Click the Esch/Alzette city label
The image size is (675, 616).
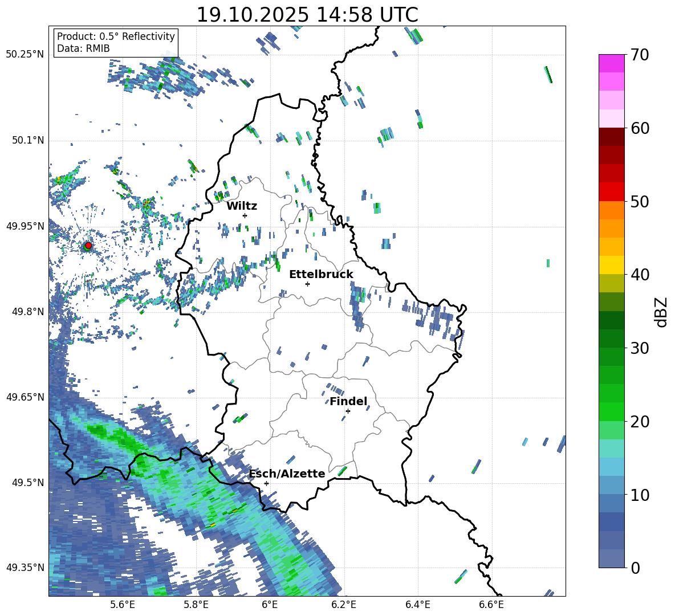(287, 474)
